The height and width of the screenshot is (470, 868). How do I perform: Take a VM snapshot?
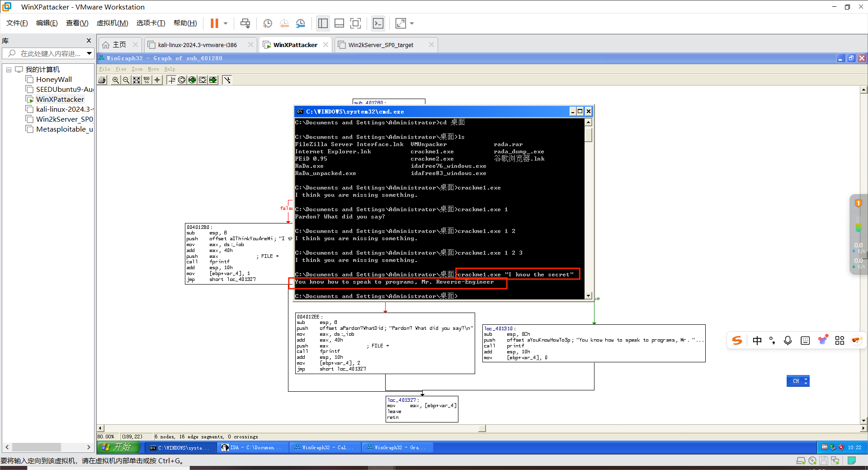tap(268, 23)
